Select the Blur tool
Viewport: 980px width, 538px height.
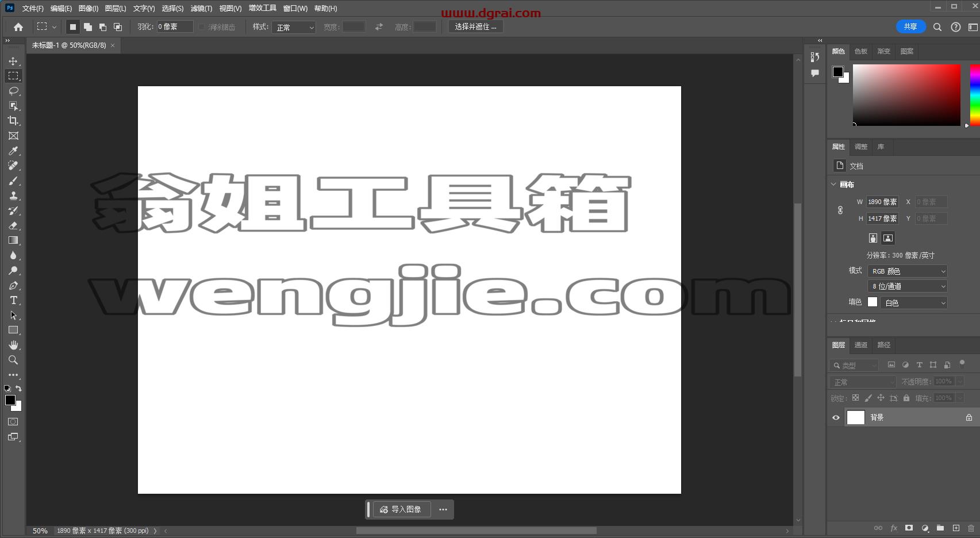(13, 255)
